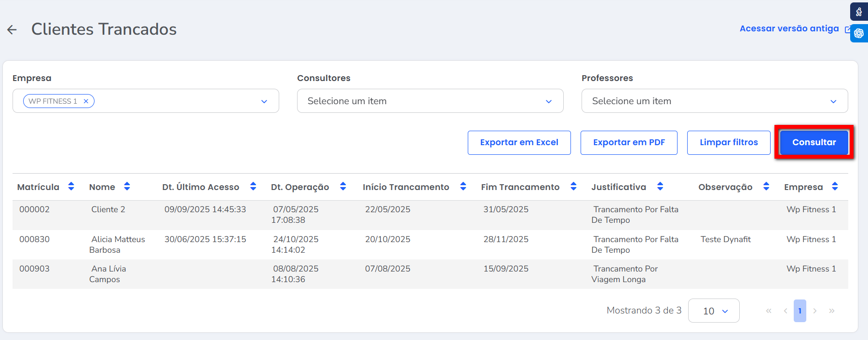Open the accessibility widget icon
The image size is (868, 340).
(x=859, y=12)
